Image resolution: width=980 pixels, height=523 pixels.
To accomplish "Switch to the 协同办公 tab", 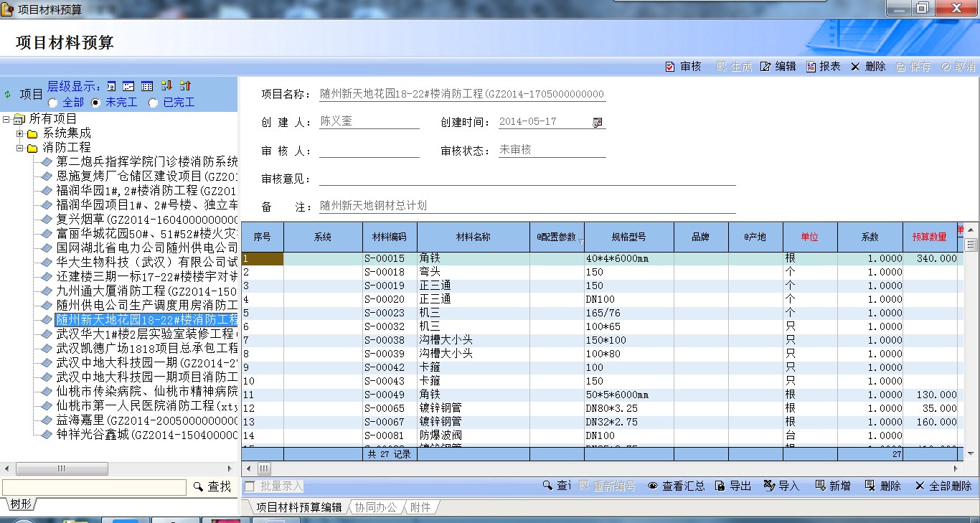I will tap(375, 507).
